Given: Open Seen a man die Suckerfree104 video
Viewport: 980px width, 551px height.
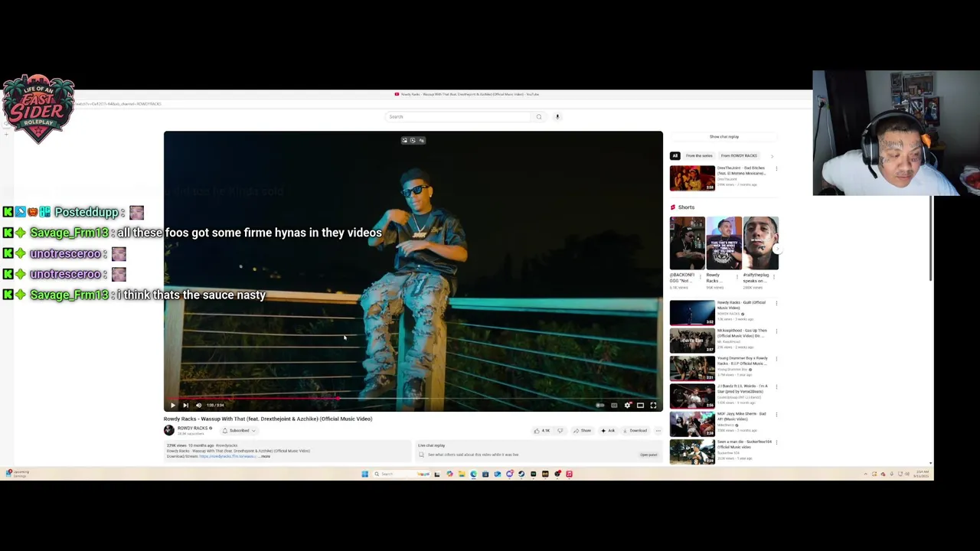Looking at the screenshot, I should pos(692,452).
